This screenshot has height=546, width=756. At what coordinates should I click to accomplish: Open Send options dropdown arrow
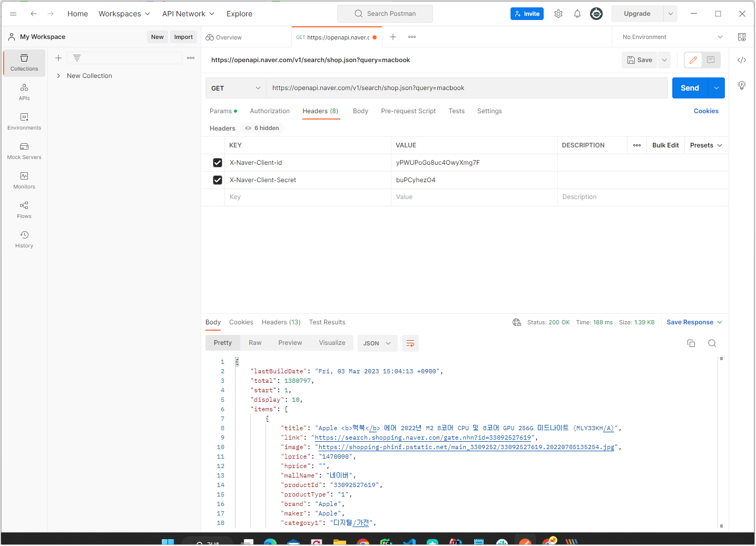[716, 88]
